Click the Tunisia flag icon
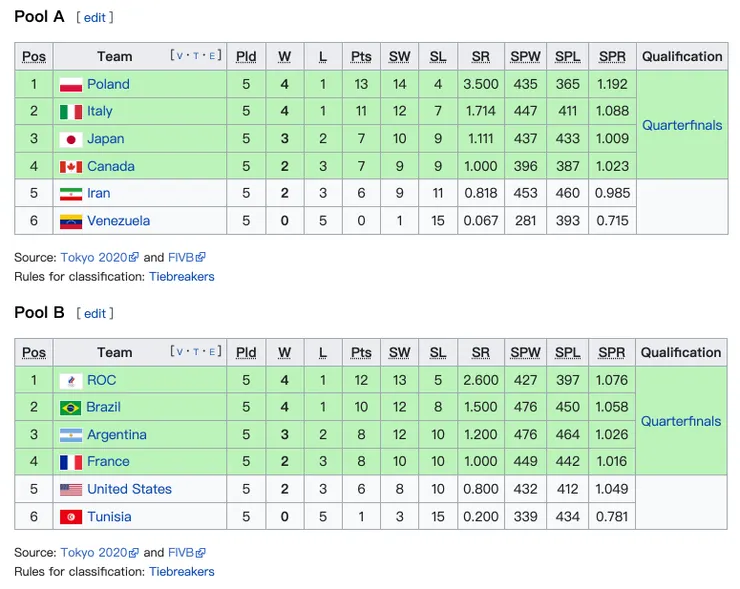740x589 pixels. tap(70, 517)
